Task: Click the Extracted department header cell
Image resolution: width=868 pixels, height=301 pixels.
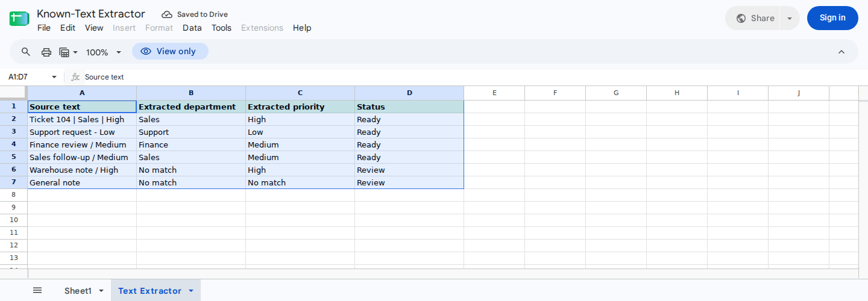Action: tap(191, 107)
